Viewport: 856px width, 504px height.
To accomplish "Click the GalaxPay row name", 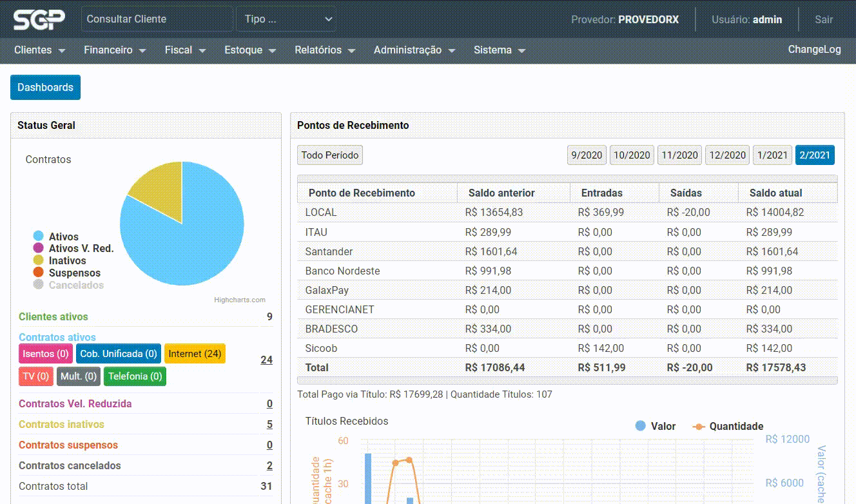I will (327, 290).
